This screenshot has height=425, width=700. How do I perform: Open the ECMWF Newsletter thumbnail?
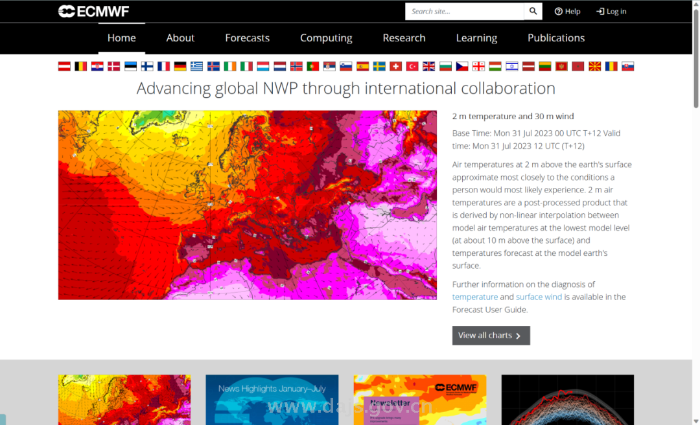(420, 400)
